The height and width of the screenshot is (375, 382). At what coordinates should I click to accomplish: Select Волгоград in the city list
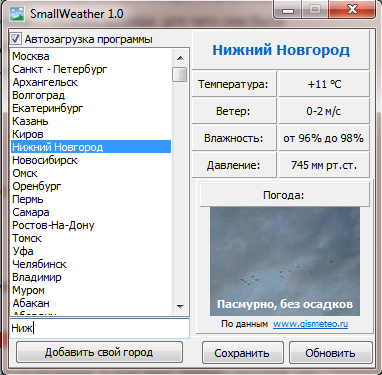coord(91,95)
